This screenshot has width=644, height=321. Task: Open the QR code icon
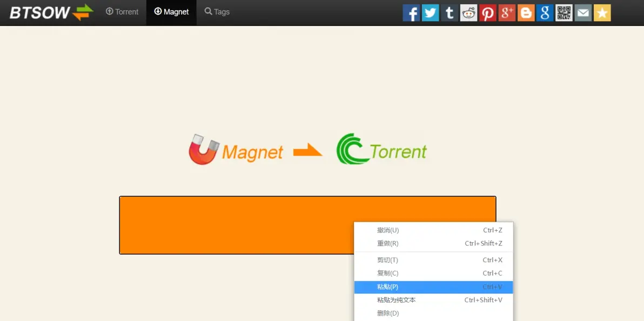(x=564, y=12)
